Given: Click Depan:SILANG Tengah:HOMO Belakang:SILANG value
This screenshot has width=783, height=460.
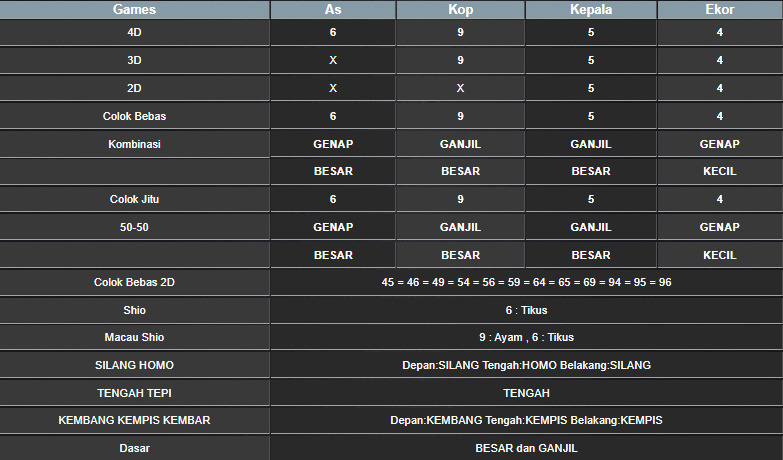Looking at the screenshot, I should (526, 365).
